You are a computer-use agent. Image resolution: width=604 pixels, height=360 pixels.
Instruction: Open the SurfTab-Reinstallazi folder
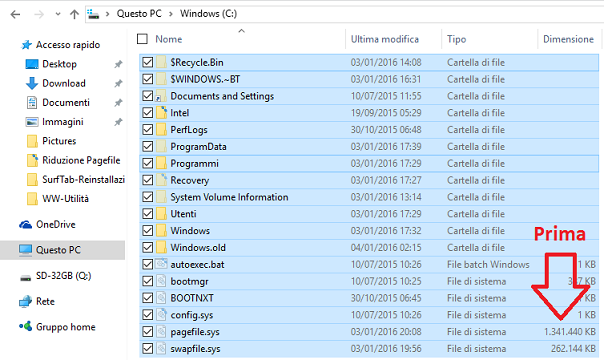(83, 179)
